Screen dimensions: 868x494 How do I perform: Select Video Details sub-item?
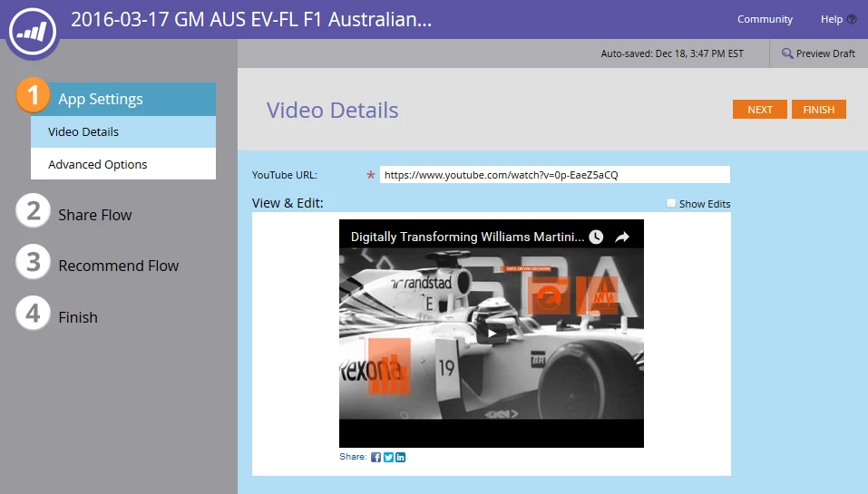point(122,131)
